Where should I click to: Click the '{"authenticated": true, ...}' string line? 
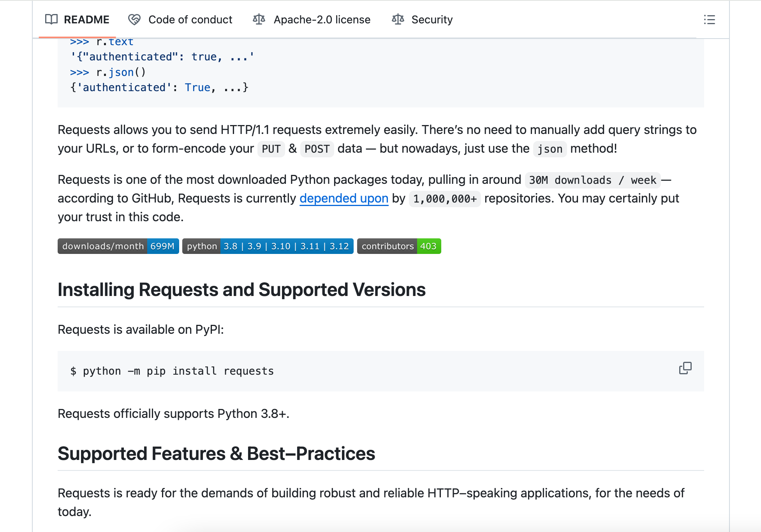point(162,57)
